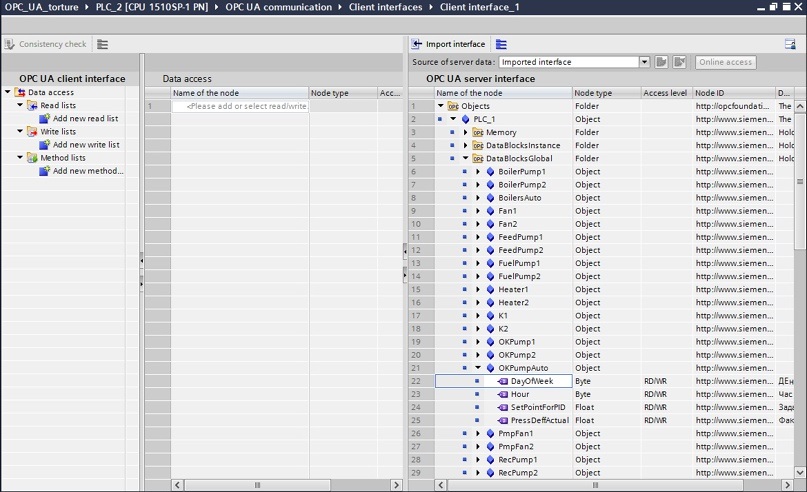The image size is (807, 492).
Task: Collapse the DataBlocksGlobal folder
Action: (x=465, y=159)
